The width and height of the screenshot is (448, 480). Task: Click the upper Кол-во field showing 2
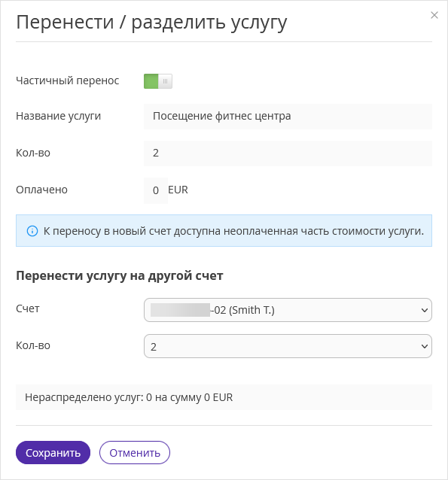point(288,153)
